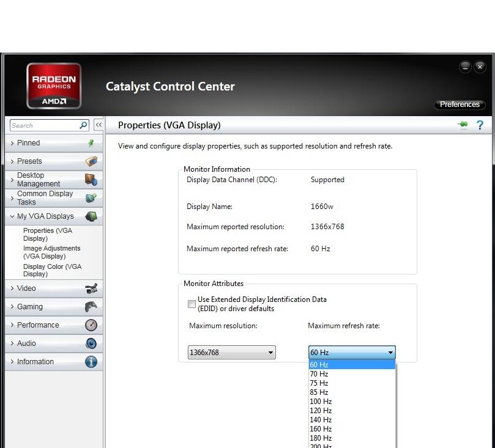Click the green pin icon beside Pinned

[x=91, y=143]
